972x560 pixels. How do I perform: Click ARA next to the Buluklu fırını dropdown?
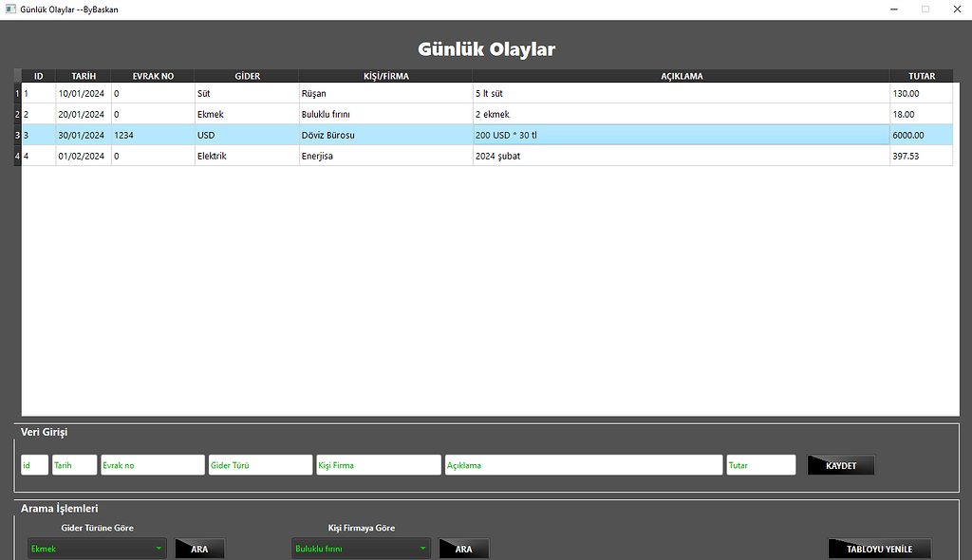463,549
